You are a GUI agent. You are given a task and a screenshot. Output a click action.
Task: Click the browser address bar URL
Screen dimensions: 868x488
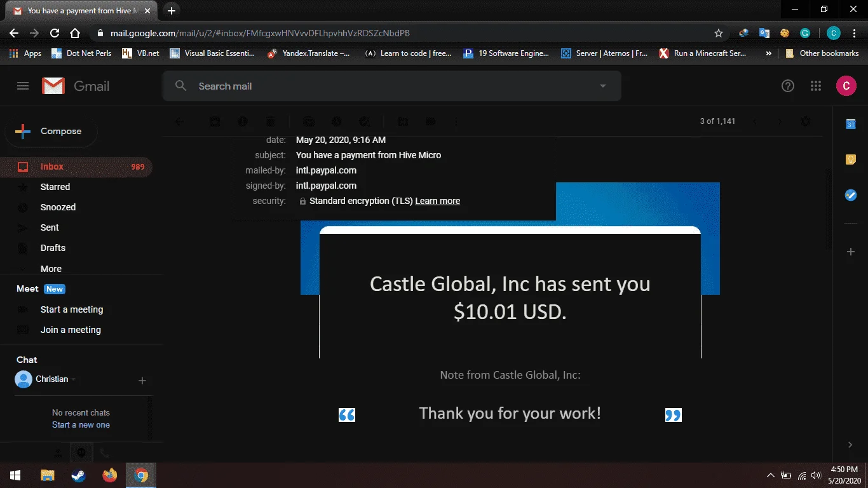pyautogui.click(x=260, y=33)
